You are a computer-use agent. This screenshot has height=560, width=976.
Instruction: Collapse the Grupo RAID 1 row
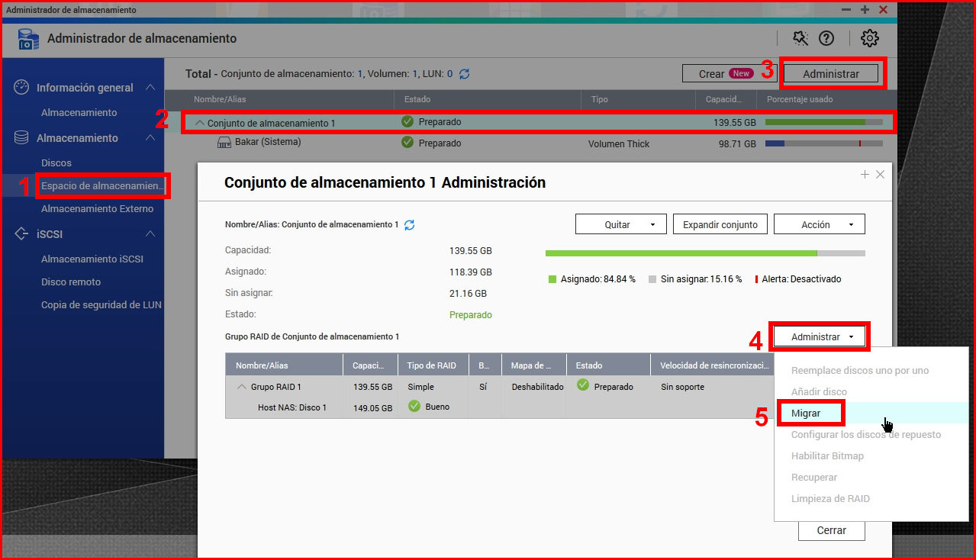point(242,387)
